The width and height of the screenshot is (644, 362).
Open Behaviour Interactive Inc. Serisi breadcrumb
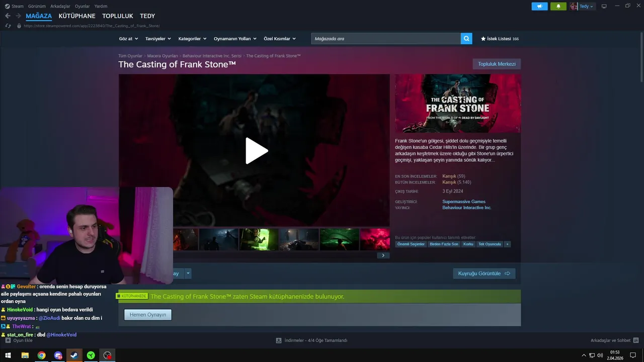click(212, 56)
